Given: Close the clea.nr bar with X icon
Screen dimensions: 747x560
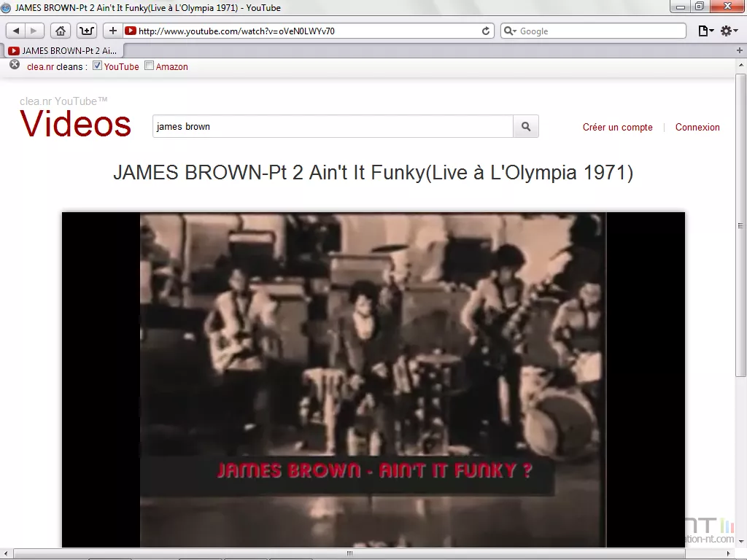Looking at the screenshot, I should 15,65.
